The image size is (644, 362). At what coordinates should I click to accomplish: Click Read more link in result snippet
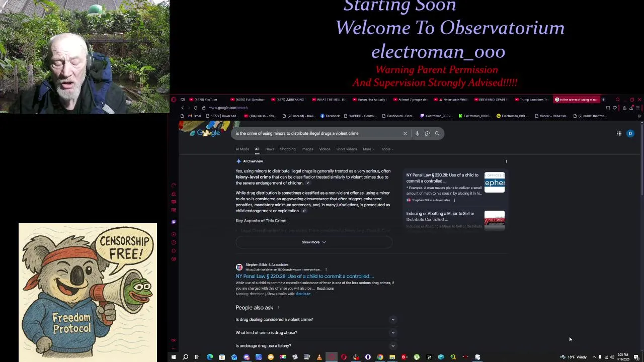325,289
